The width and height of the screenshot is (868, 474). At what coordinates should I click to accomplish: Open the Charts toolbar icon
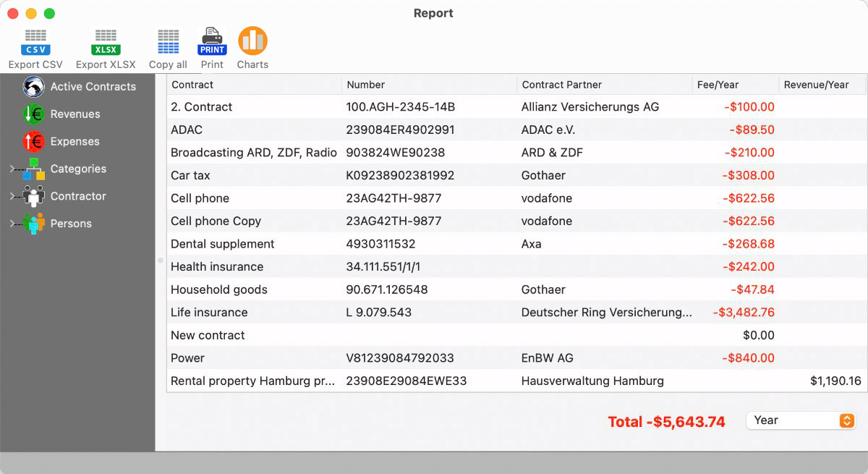click(252, 41)
